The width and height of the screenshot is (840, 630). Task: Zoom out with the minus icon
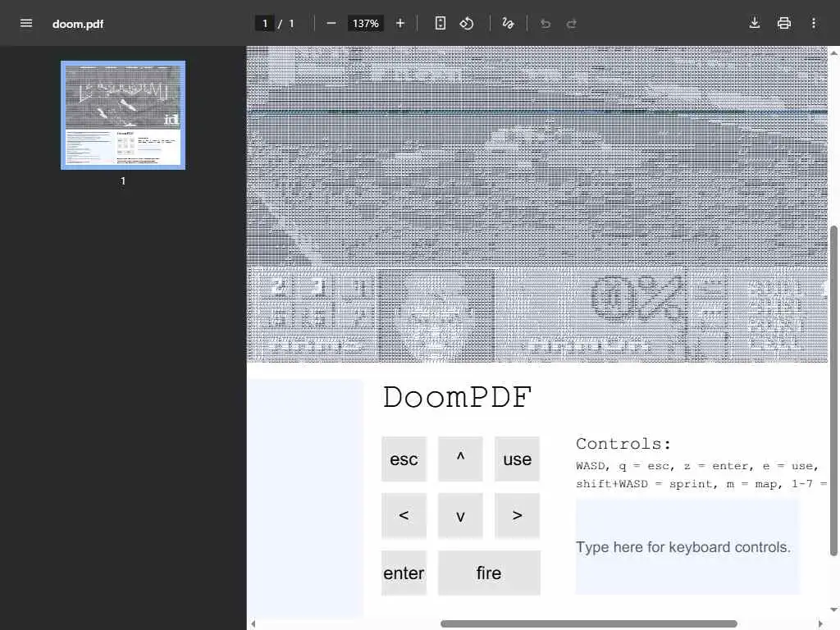click(331, 23)
